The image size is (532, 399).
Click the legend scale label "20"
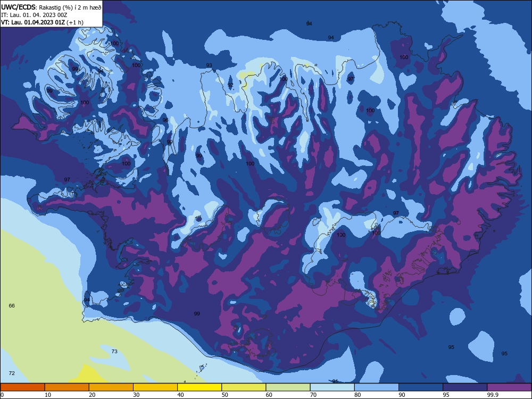click(92, 395)
